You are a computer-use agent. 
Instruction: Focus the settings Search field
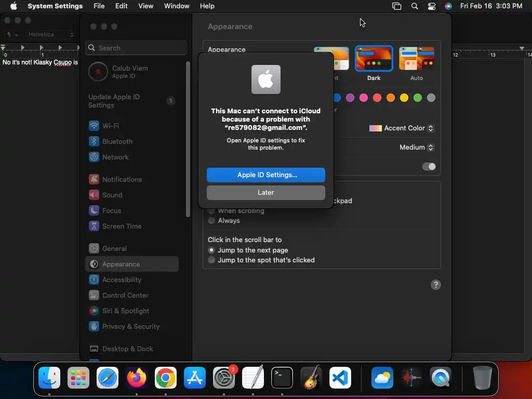(136, 48)
